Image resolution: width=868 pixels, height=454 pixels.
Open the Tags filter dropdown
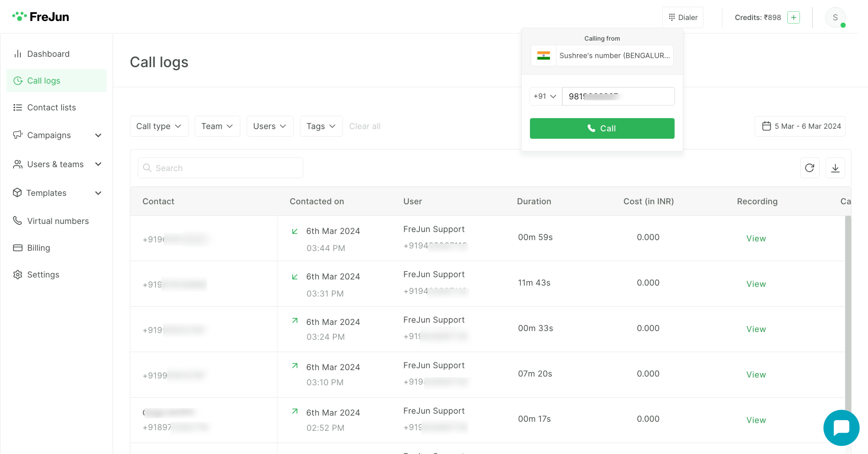(321, 126)
